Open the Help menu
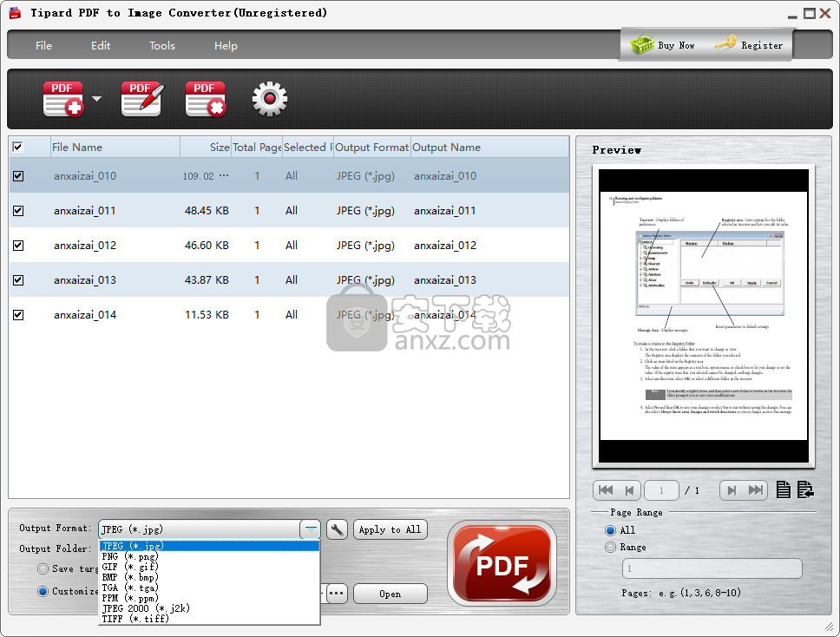Screen dimensions: 840x637 [226, 45]
